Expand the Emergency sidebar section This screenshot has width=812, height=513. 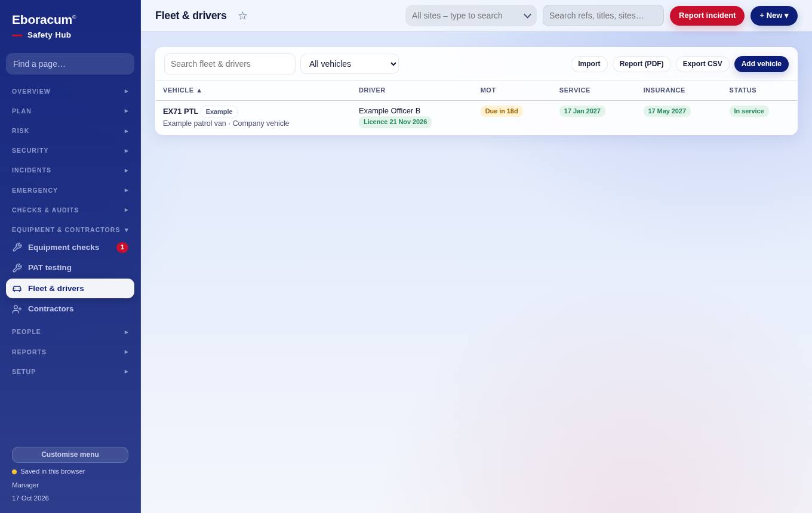click(x=70, y=190)
